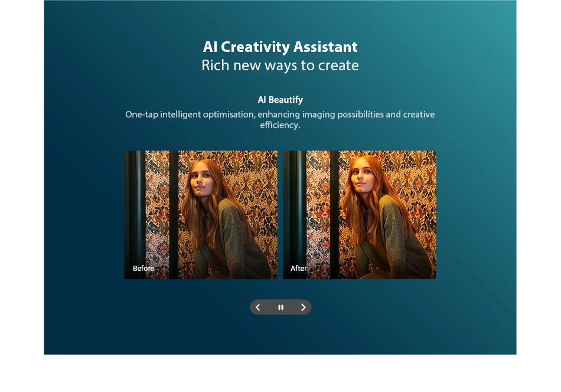Go to the previous carousel slide
561x392 pixels.
(258, 307)
